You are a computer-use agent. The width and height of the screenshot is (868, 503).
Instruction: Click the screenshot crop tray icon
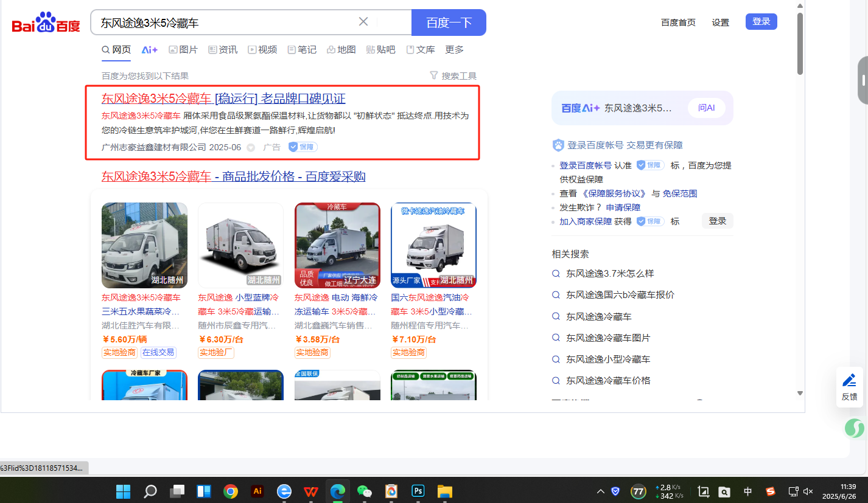click(x=704, y=491)
